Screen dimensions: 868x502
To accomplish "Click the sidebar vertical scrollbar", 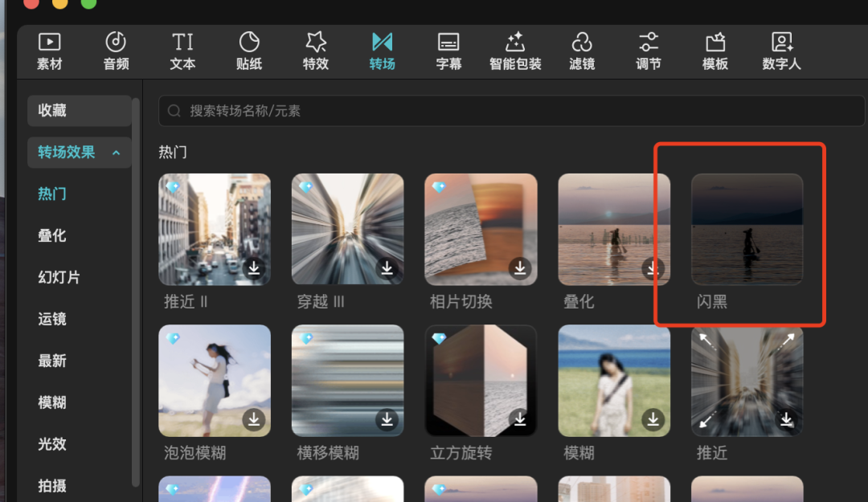I will coord(136,292).
